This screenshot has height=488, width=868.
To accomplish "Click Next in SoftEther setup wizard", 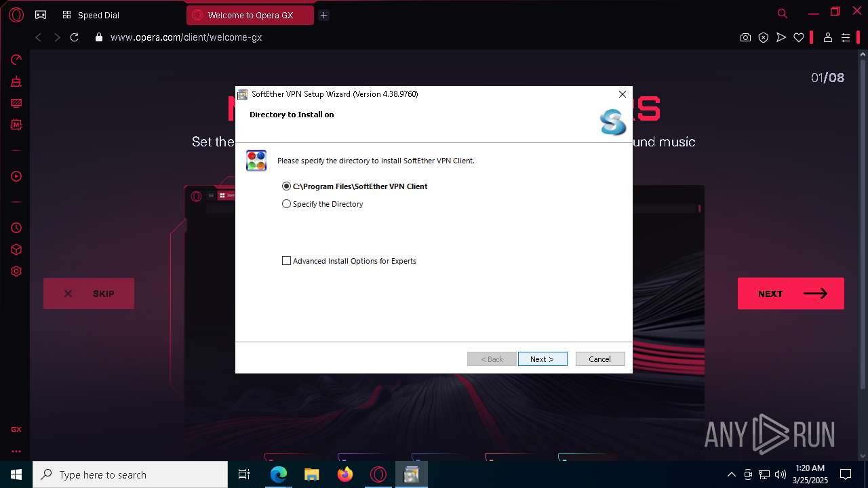I will (x=542, y=359).
